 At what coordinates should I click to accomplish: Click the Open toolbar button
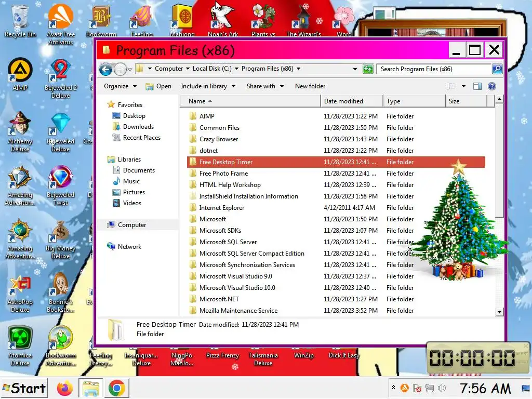[158, 86]
